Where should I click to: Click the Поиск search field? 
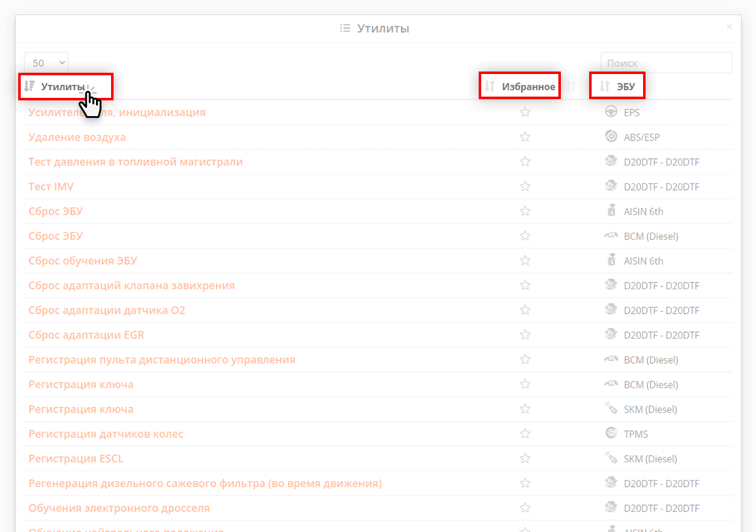666,63
